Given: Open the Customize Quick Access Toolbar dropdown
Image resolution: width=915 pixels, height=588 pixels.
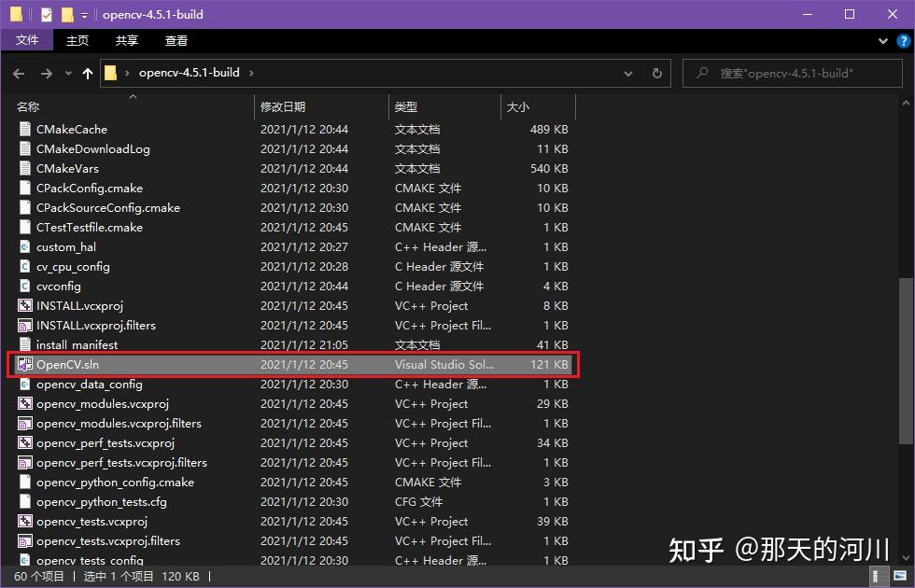Looking at the screenshot, I should (x=83, y=14).
